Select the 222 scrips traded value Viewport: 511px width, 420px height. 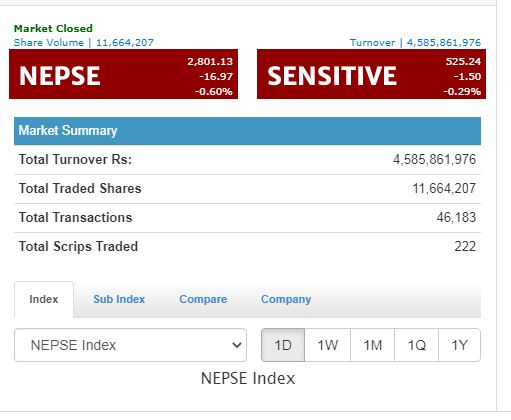coord(465,246)
